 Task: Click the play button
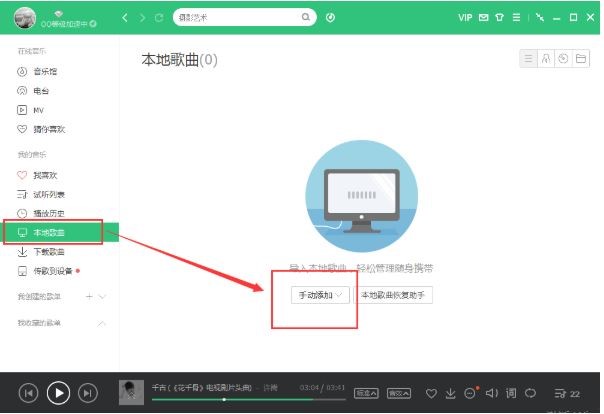coord(58,393)
